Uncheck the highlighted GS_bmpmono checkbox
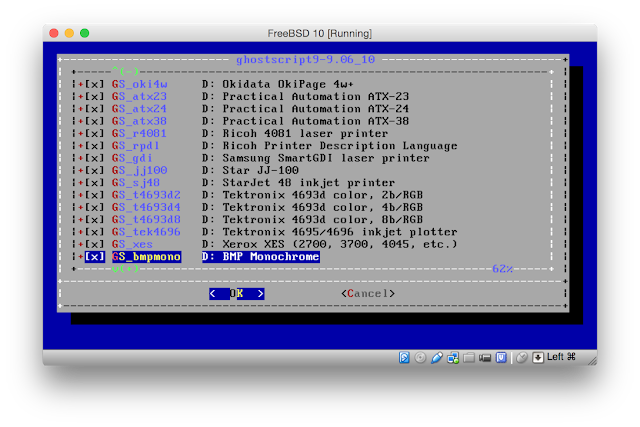 [x=94, y=256]
